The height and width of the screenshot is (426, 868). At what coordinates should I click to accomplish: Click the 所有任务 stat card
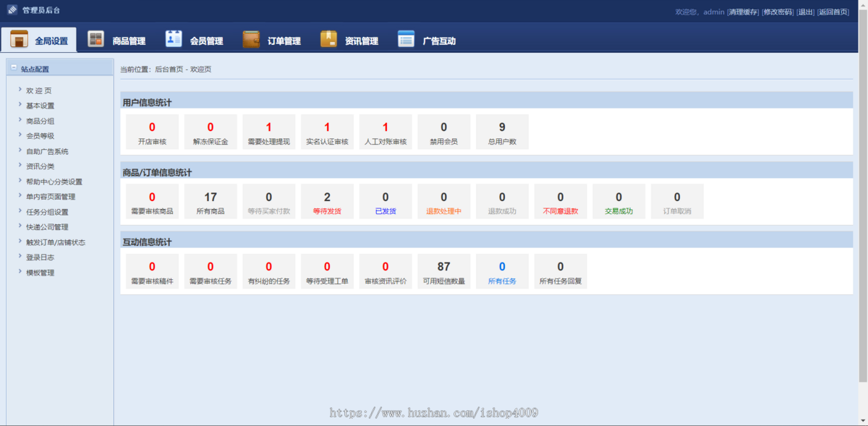coord(502,271)
